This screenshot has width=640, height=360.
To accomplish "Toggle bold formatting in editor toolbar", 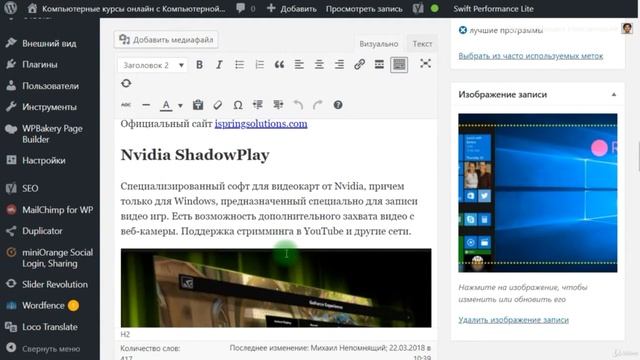I will click(199, 64).
